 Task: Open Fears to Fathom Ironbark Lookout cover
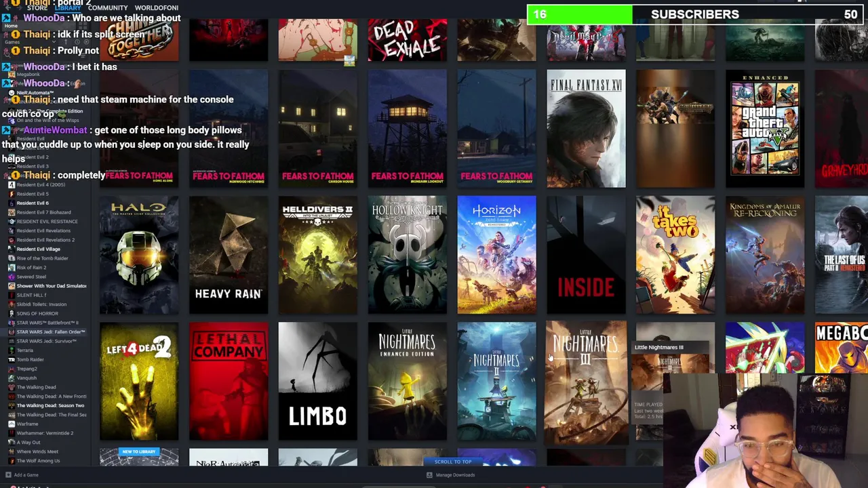[x=408, y=129]
